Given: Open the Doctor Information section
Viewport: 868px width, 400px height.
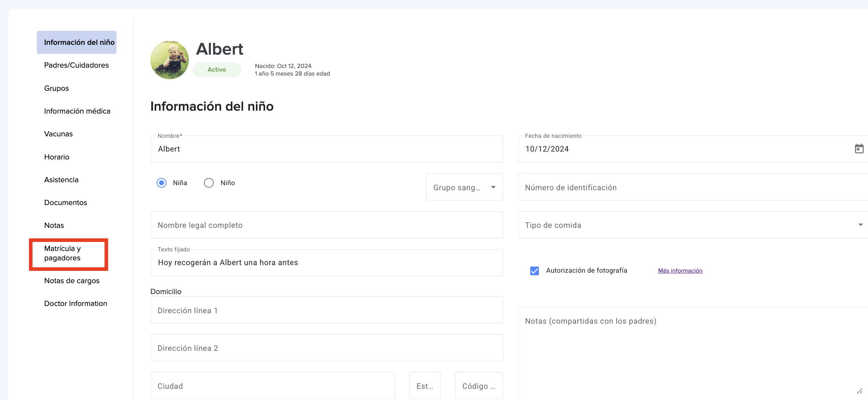Looking at the screenshot, I should (x=76, y=303).
